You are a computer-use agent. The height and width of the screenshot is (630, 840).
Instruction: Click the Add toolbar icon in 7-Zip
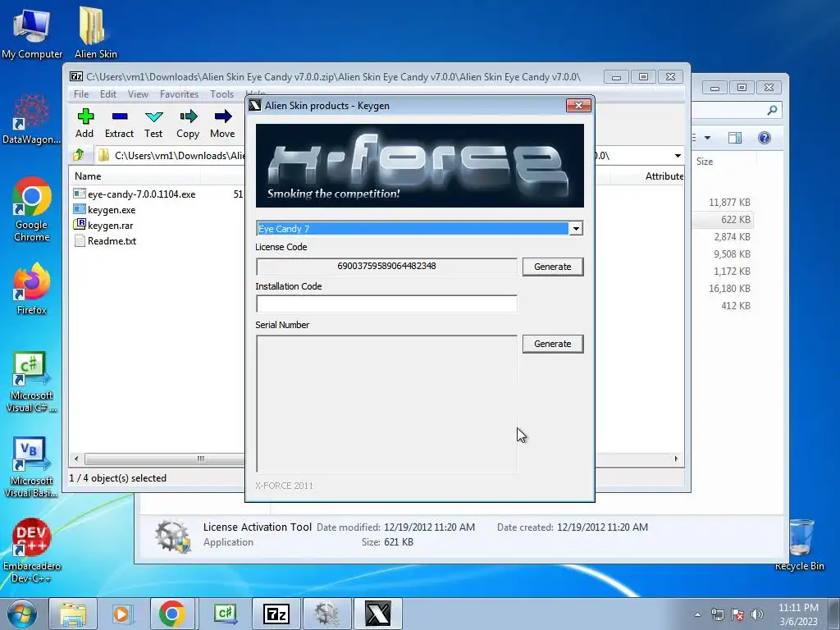tap(84, 123)
